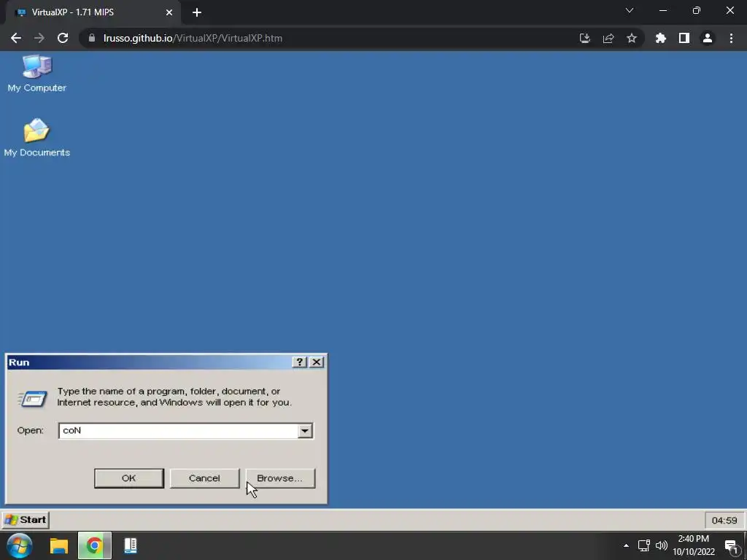The image size is (747, 560).
Task: Confirm the Run dialog with OK
Action: [x=129, y=478]
